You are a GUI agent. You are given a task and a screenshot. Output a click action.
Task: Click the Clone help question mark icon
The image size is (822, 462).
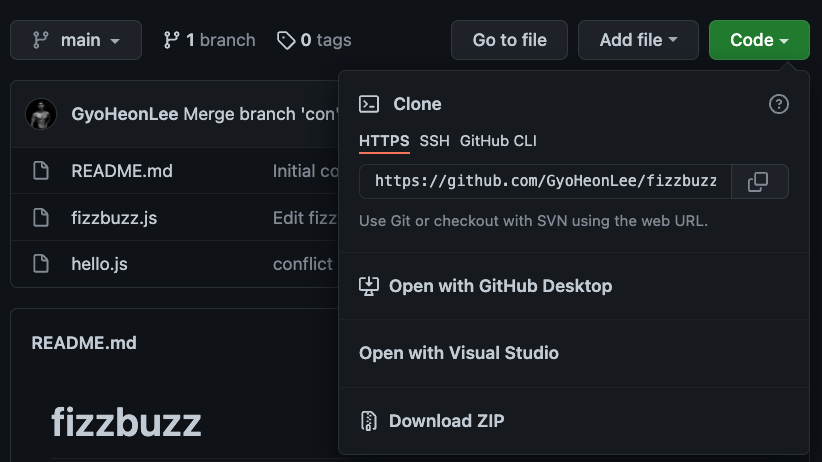[x=778, y=104]
